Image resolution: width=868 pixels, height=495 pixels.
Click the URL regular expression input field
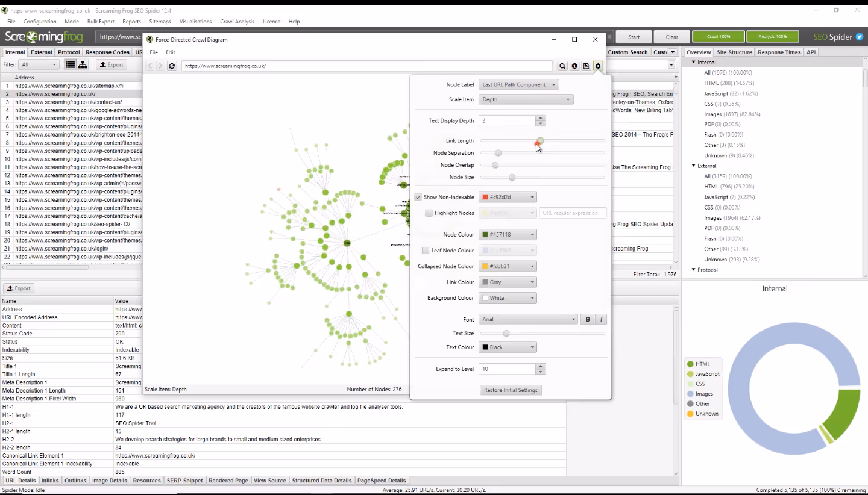(x=573, y=213)
